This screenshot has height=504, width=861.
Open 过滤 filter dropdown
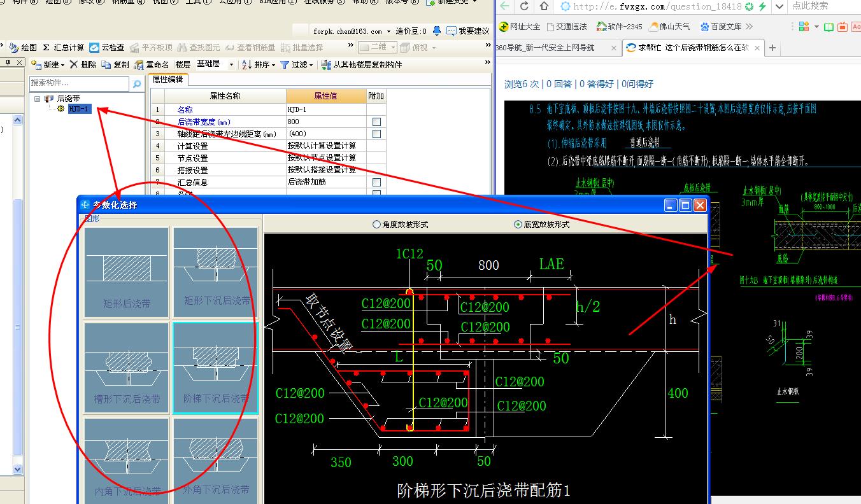297,64
